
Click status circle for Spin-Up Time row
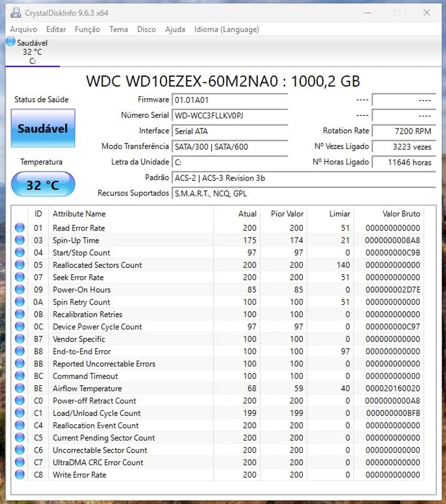tap(20, 240)
